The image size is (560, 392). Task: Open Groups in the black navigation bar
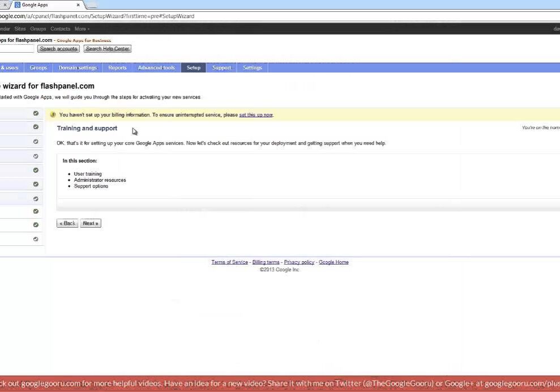[x=38, y=29]
